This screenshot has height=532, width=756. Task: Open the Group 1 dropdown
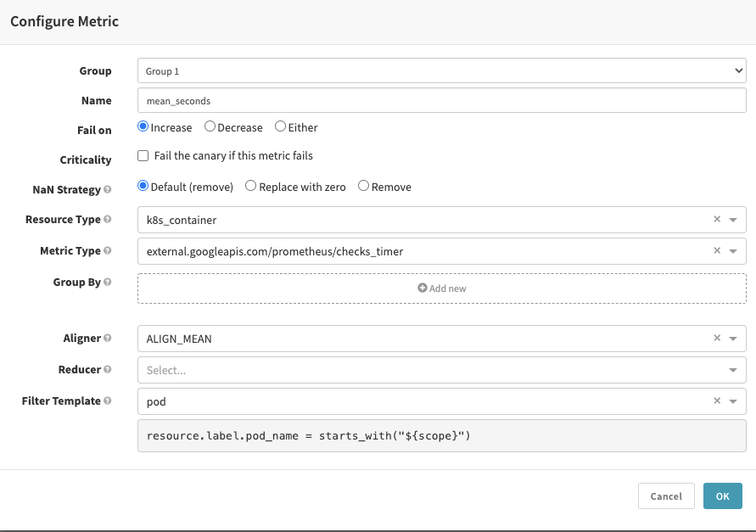(x=441, y=71)
